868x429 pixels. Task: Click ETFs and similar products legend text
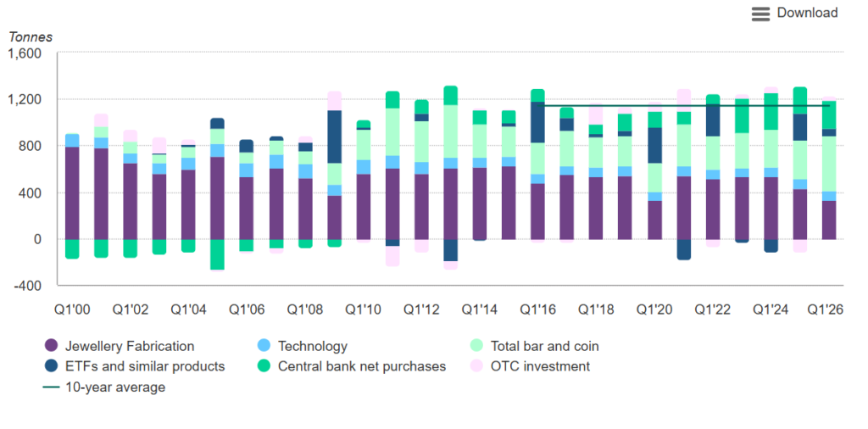145,366
